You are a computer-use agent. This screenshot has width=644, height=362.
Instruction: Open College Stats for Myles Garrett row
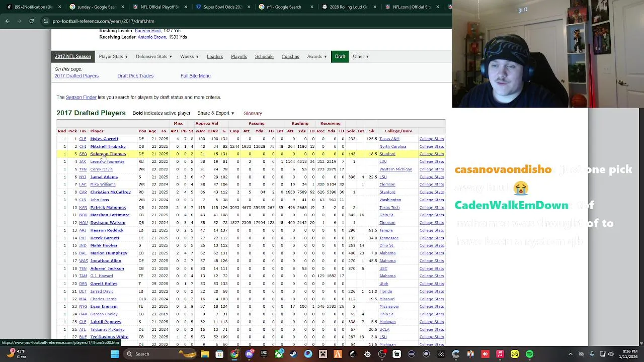pos(432,139)
